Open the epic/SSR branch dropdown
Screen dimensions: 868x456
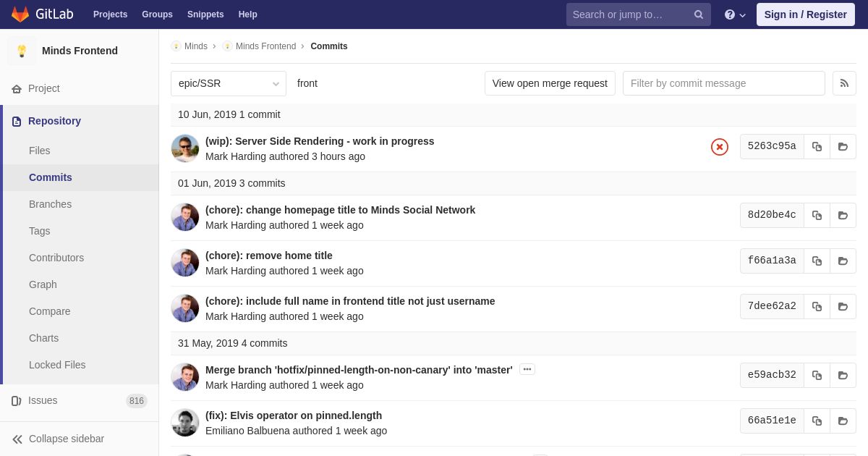(x=229, y=83)
